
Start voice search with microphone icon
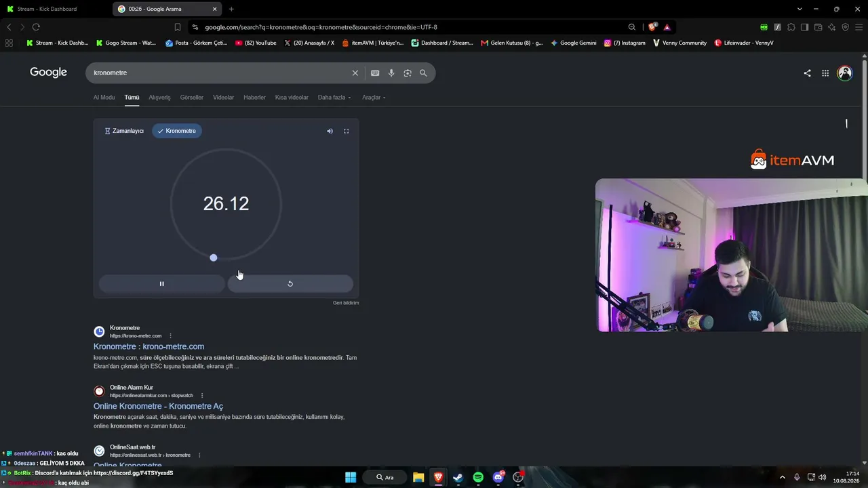[391, 73]
